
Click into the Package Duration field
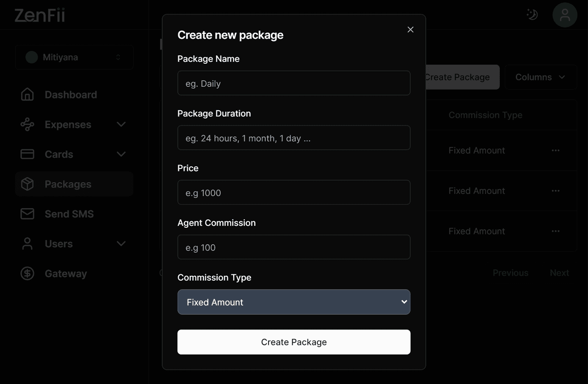(x=294, y=138)
